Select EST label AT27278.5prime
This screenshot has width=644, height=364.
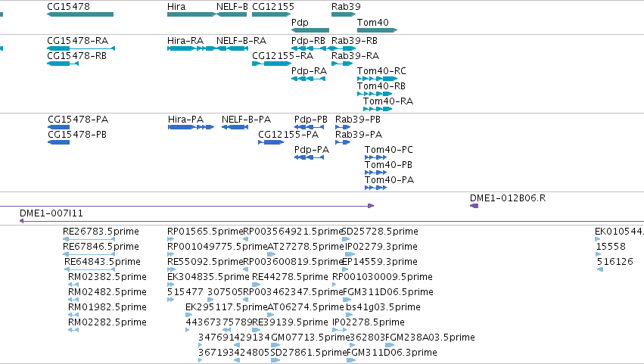[306, 247]
